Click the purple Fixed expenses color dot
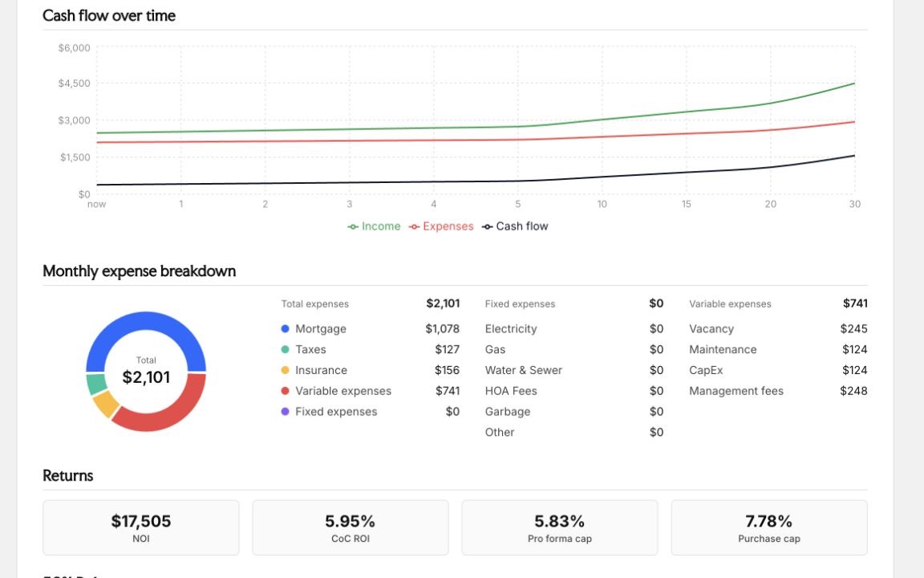The height and width of the screenshot is (578, 924). [286, 412]
